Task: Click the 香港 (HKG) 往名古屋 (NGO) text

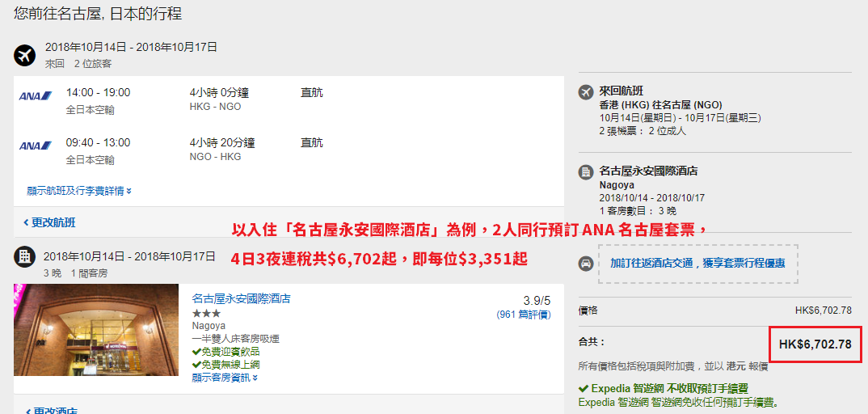Action: 661,104
